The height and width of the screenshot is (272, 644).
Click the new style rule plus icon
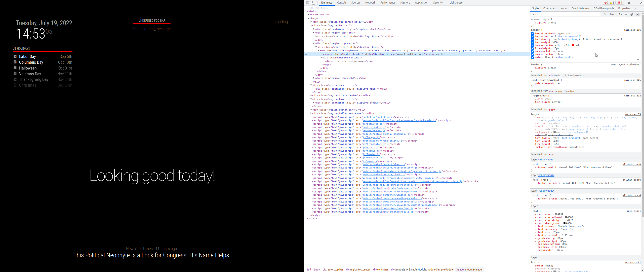[x=626, y=14]
